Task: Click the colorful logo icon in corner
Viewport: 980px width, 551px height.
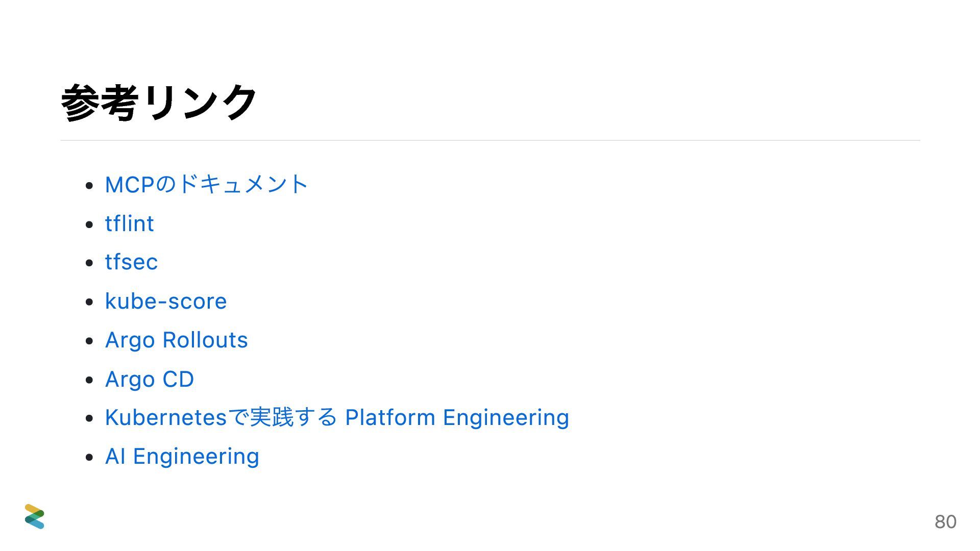Action: 35,516
